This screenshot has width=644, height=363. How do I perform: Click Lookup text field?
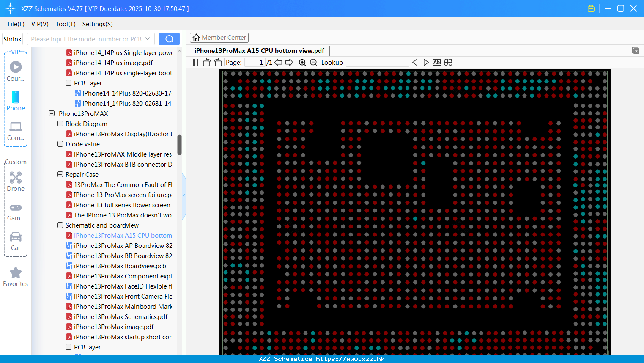pyautogui.click(x=378, y=63)
